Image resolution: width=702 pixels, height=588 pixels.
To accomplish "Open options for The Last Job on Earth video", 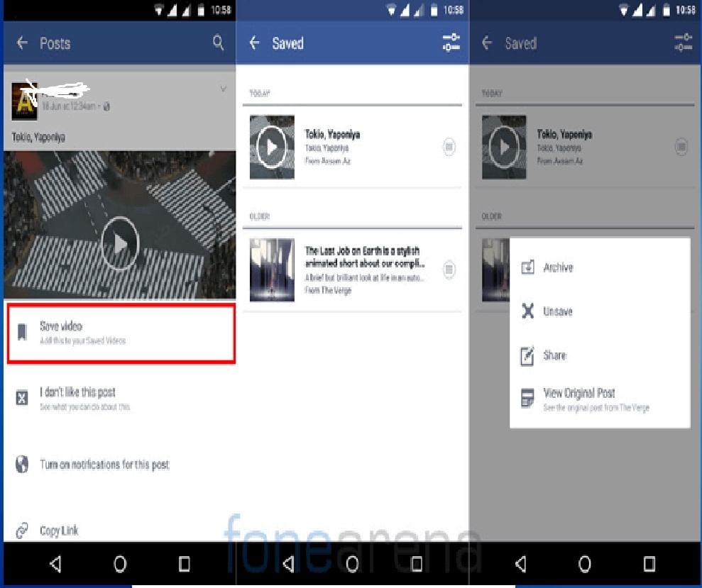I will pos(449,270).
